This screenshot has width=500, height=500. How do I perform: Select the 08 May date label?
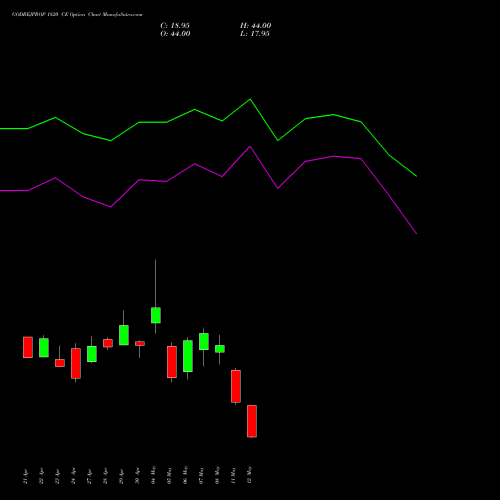click(x=218, y=476)
